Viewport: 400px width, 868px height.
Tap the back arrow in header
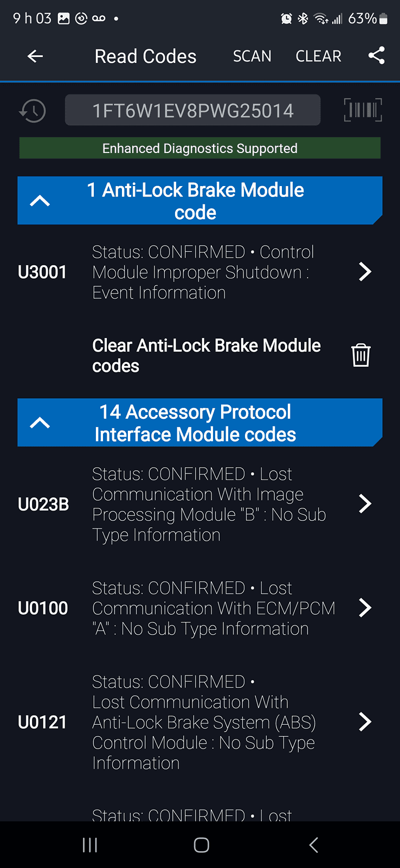coord(35,56)
